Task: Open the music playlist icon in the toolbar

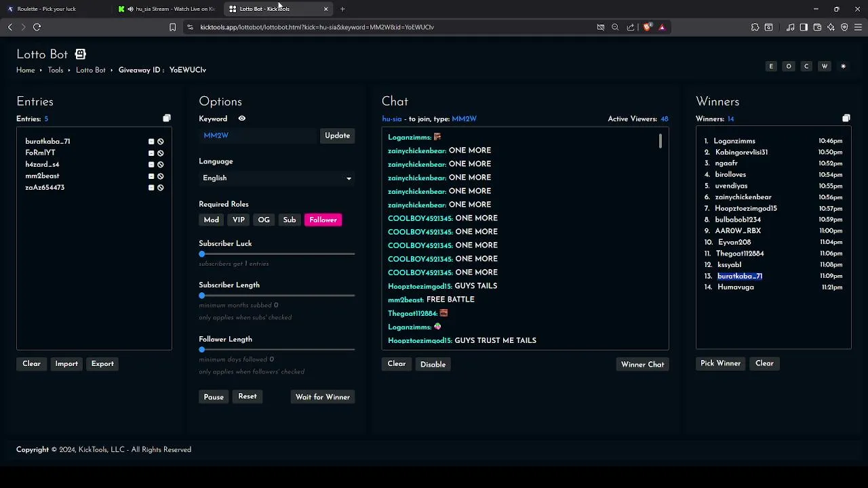Action: [x=790, y=27]
